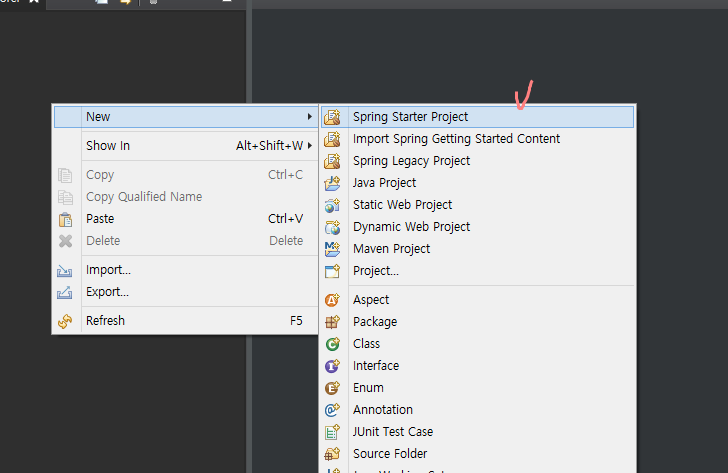The height and width of the screenshot is (473, 728).
Task: Click the Paste clipboard icon
Action: coord(65,219)
